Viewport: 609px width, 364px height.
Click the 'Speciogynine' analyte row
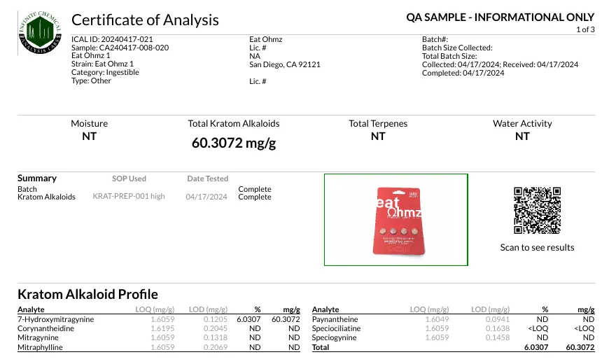[x=454, y=338]
